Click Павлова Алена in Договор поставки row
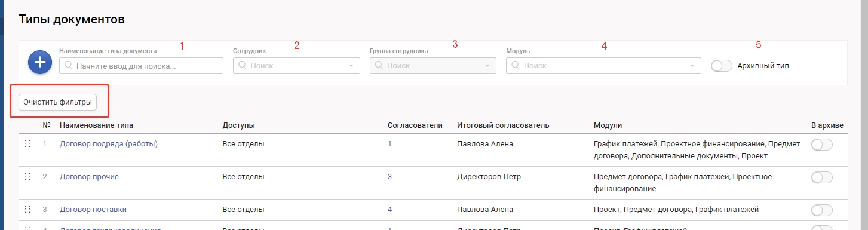 tap(485, 209)
